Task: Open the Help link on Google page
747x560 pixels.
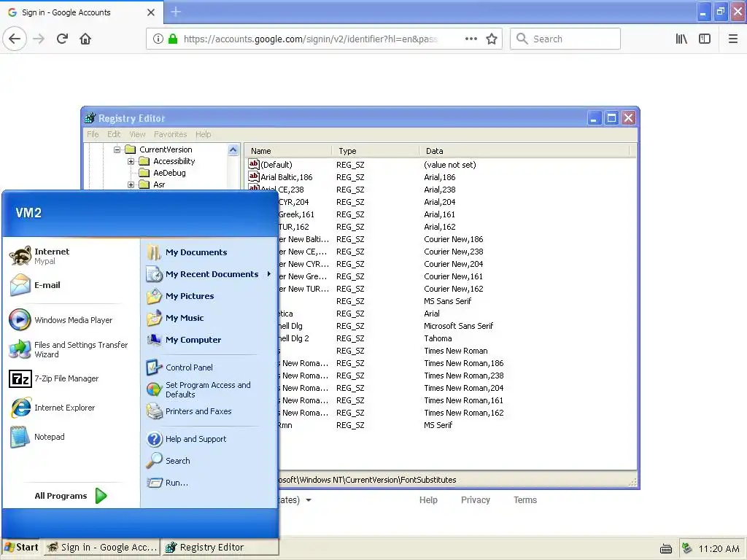Action: (x=428, y=500)
